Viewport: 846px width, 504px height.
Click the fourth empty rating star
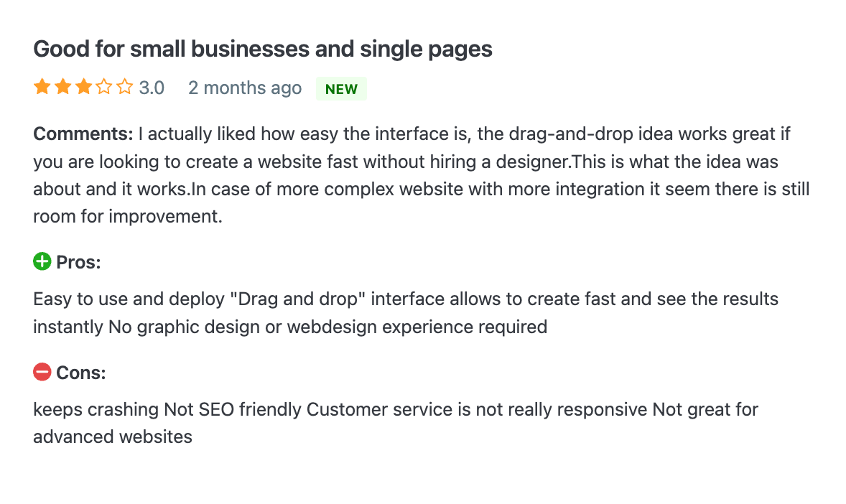click(x=104, y=88)
